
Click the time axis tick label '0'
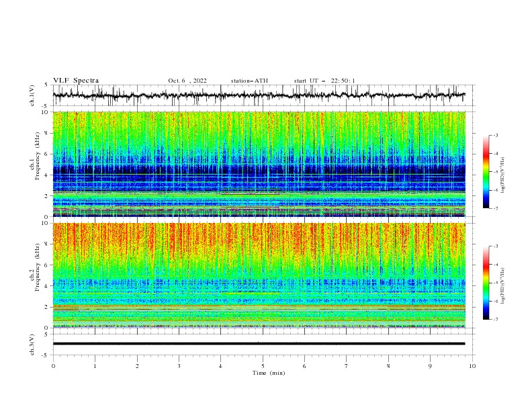point(53,366)
